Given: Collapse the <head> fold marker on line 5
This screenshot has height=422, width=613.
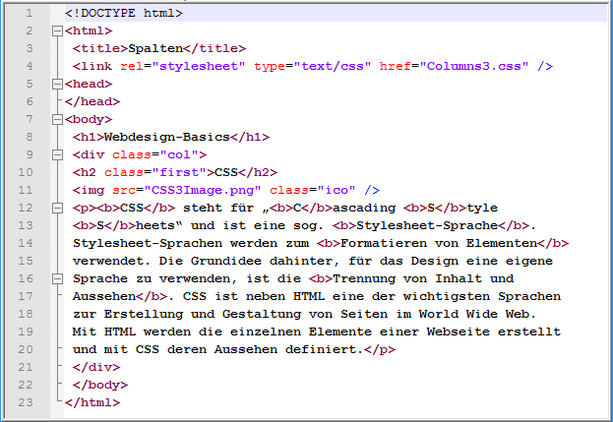Looking at the screenshot, I should click(x=57, y=84).
